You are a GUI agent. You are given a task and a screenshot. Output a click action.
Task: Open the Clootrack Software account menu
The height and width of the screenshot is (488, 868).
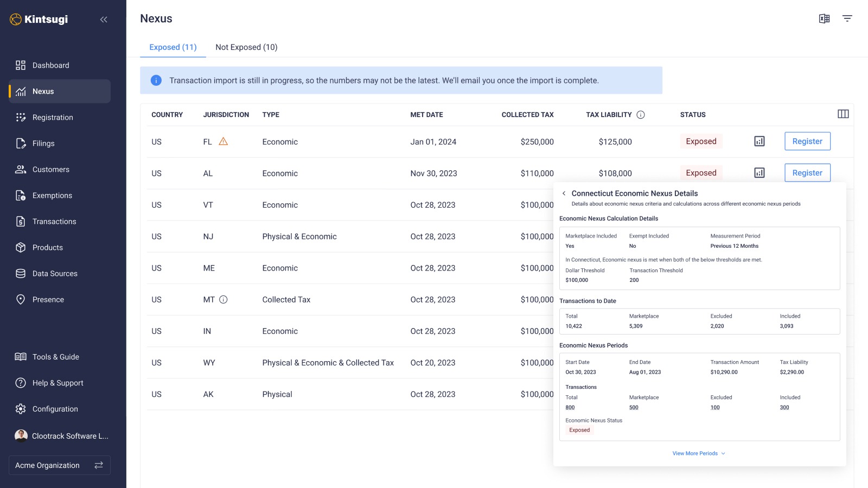(61, 436)
